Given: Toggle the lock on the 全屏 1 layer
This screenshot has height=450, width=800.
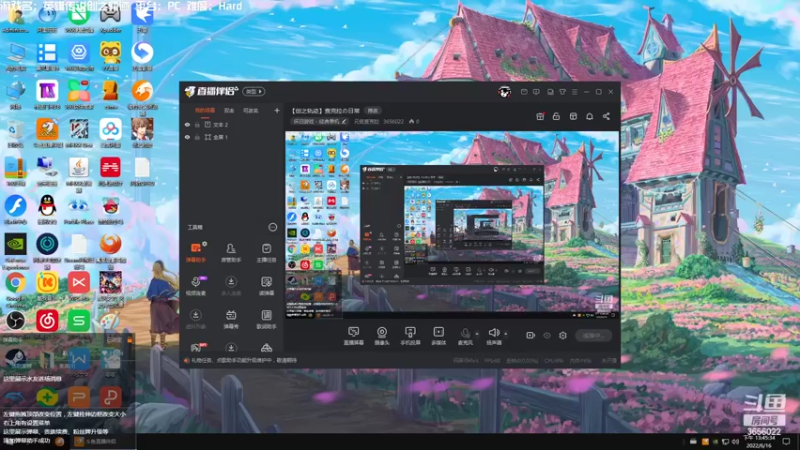Looking at the screenshot, I should coord(197,137).
